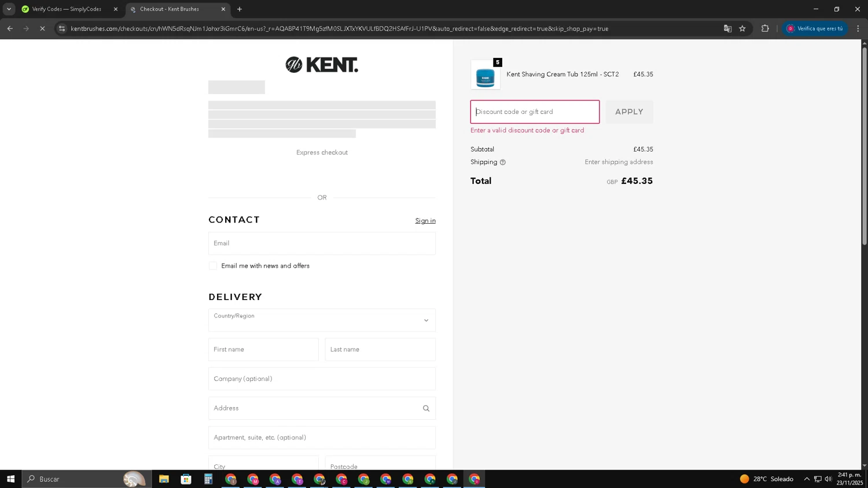The image size is (868, 488).
Task: Open Calculator from the taskbar
Action: pyautogui.click(x=208, y=479)
